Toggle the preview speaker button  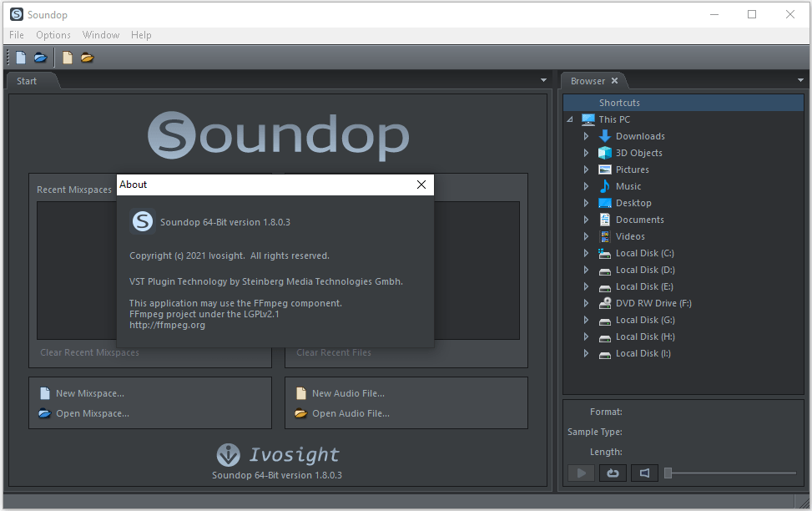tap(645, 473)
